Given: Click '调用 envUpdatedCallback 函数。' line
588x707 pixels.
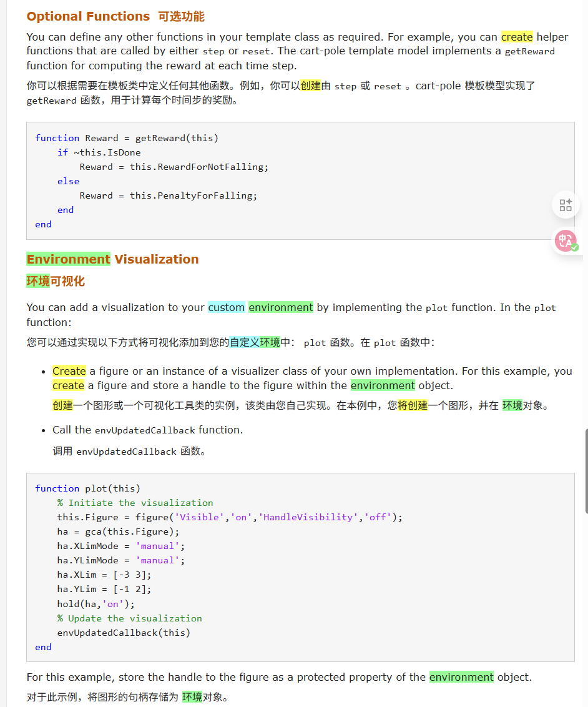Looking at the screenshot, I should 129,452.
